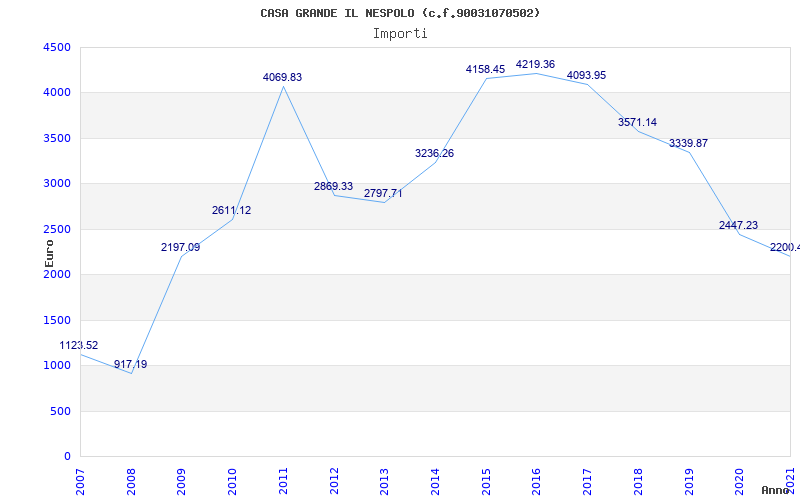Select the 917.19 data label
The image size is (800, 500).
[x=131, y=364]
